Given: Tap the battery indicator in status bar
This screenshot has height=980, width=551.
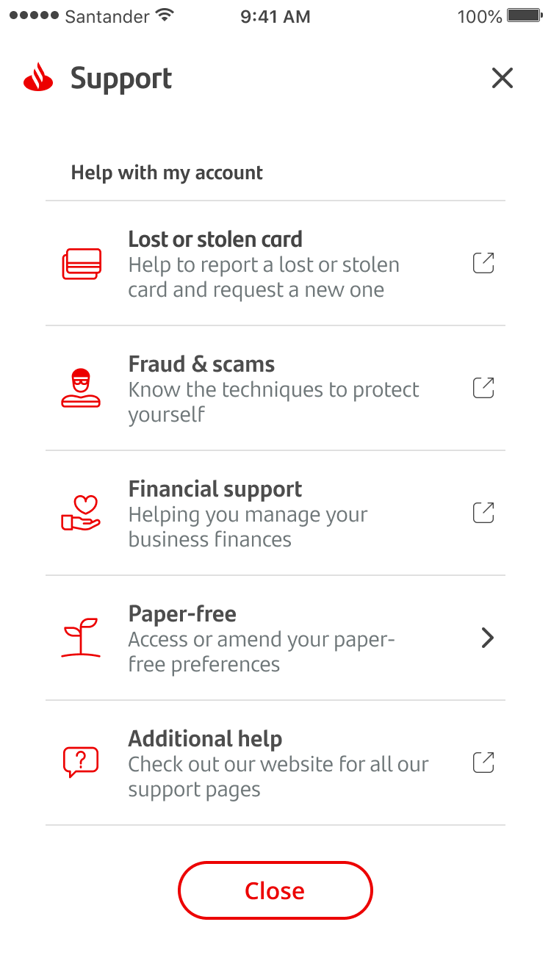Looking at the screenshot, I should pyautogui.click(x=525, y=16).
